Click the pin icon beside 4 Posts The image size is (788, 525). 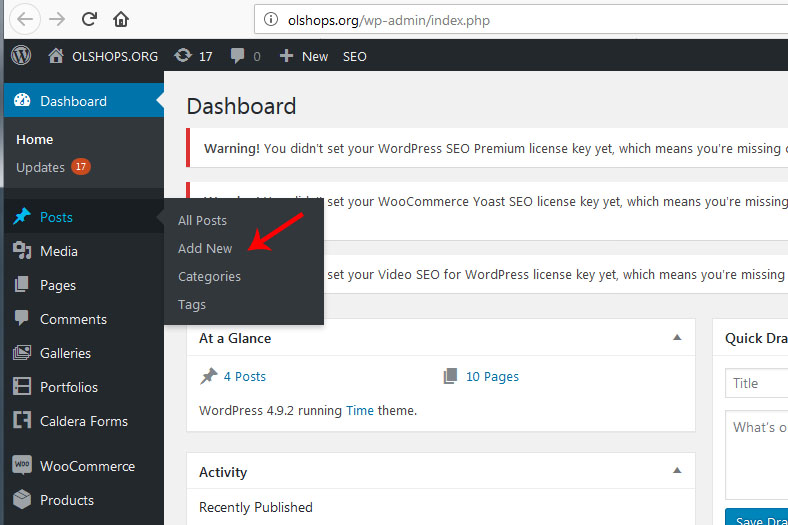tap(209, 376)
